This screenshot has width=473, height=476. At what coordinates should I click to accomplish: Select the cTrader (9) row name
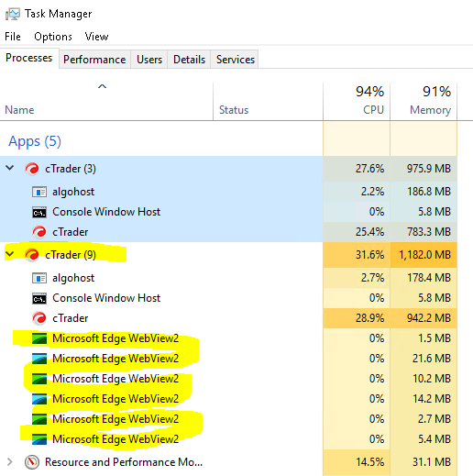coord(71,255)
